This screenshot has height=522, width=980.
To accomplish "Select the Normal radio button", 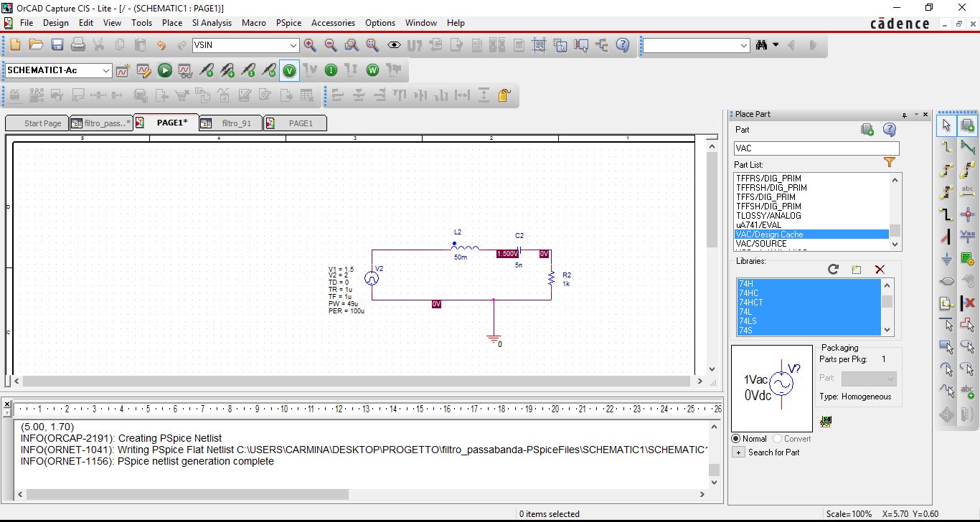I will click(x=736, y=439).
